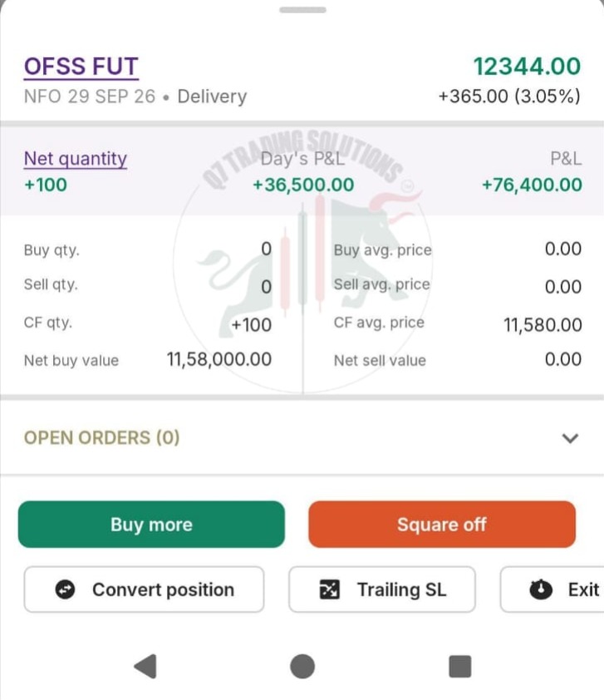The height and width of the screenshot is (700, 604).
Task: Tap the P&L value +76,400.00
Action: (x=532, y=185)
